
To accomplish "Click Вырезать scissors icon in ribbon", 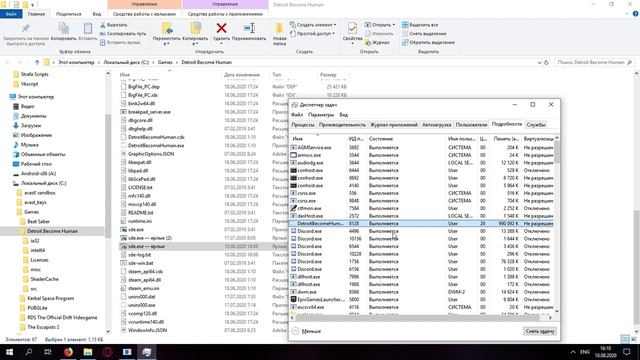I will click(x=103, y=25).
